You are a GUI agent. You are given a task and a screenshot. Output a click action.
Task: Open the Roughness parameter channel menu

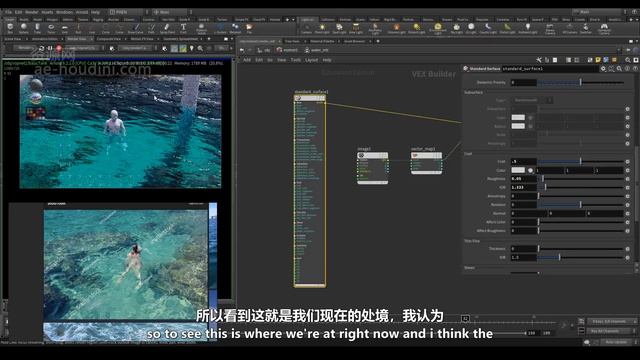[628, 179]
